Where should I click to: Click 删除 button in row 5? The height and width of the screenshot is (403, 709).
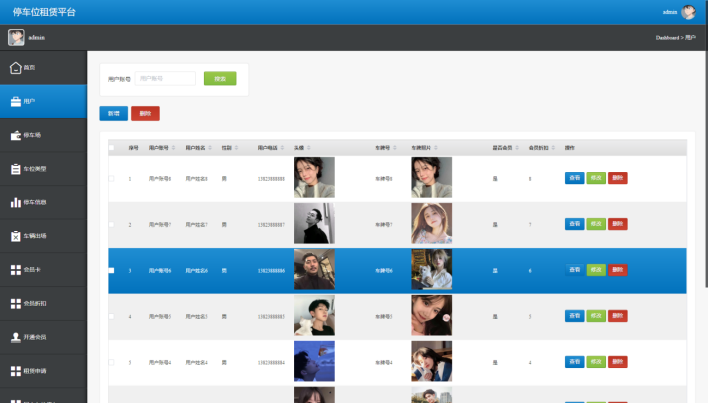click(618, 362)
